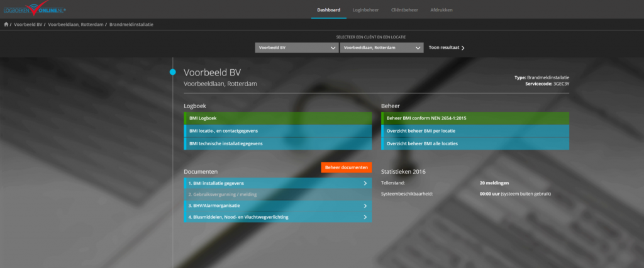The height and width of the screenshot is (268, 644).
Task: Expand 1. BMI installatie gegevens chevron
Action: pyautogui.click(x=365, y=183)
